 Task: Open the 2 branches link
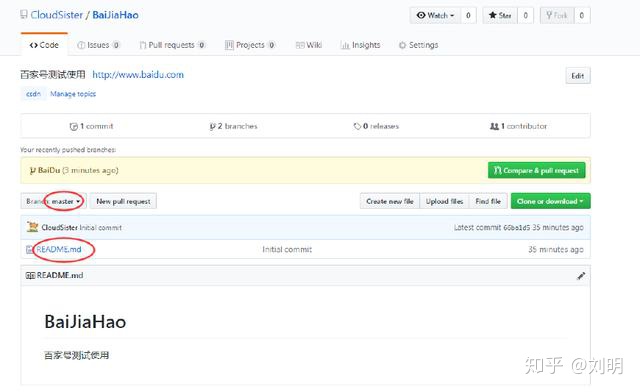pyautogui.click(x=233, y=126)
